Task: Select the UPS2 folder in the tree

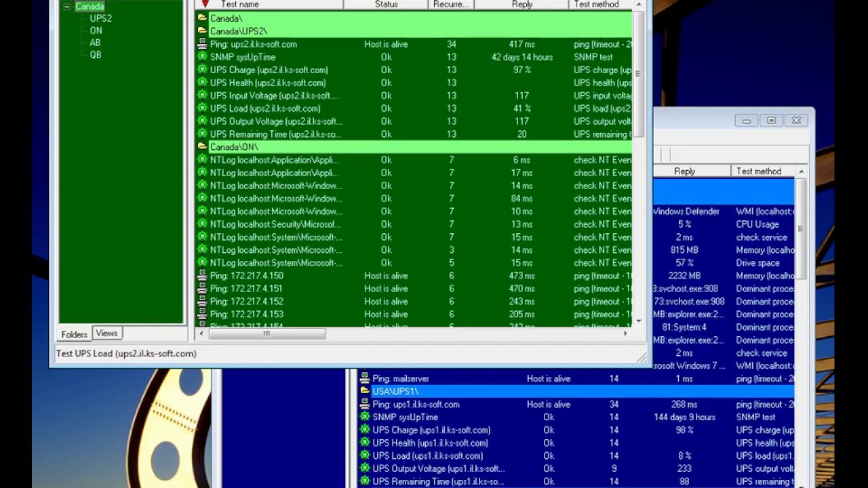Action: click(101, 18)
